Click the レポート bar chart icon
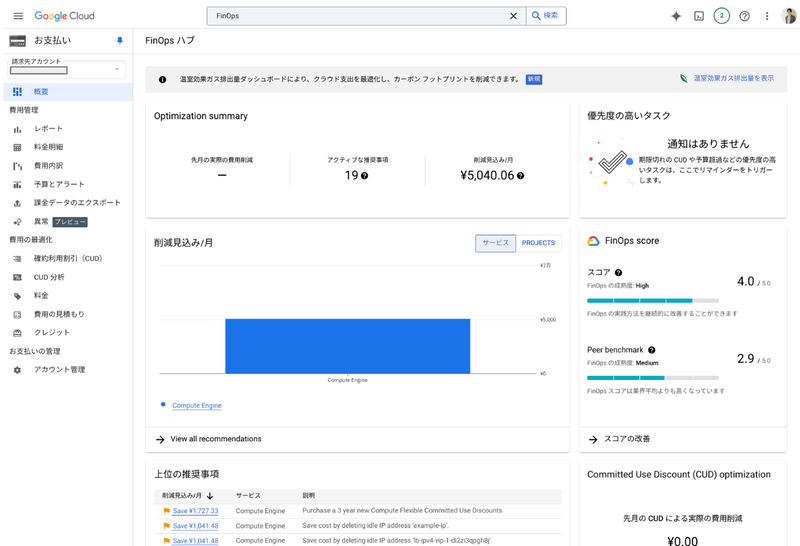The width and height of the screenshot is (800, 546). point(17,129)
